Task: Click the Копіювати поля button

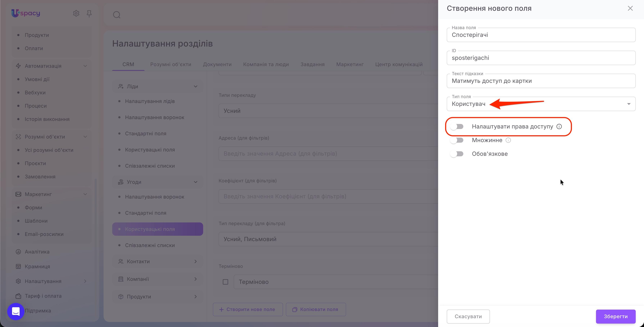Action: (316, 310)
